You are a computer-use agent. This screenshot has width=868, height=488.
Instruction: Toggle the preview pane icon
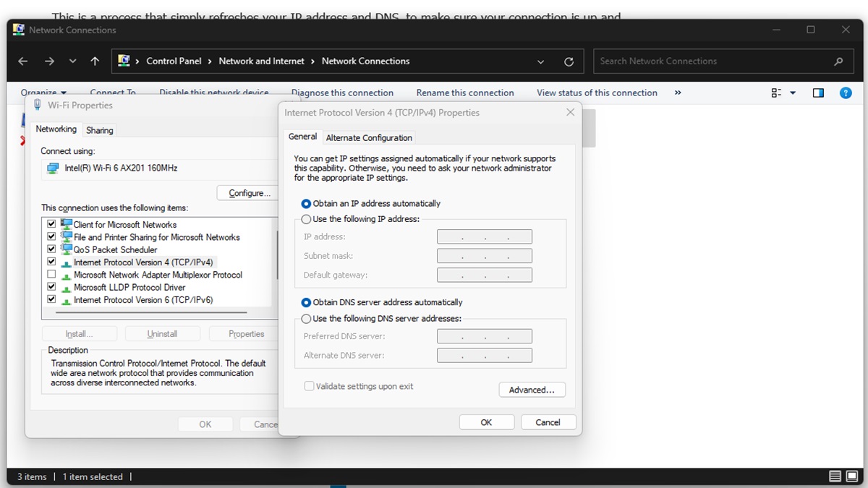point(818,93)
